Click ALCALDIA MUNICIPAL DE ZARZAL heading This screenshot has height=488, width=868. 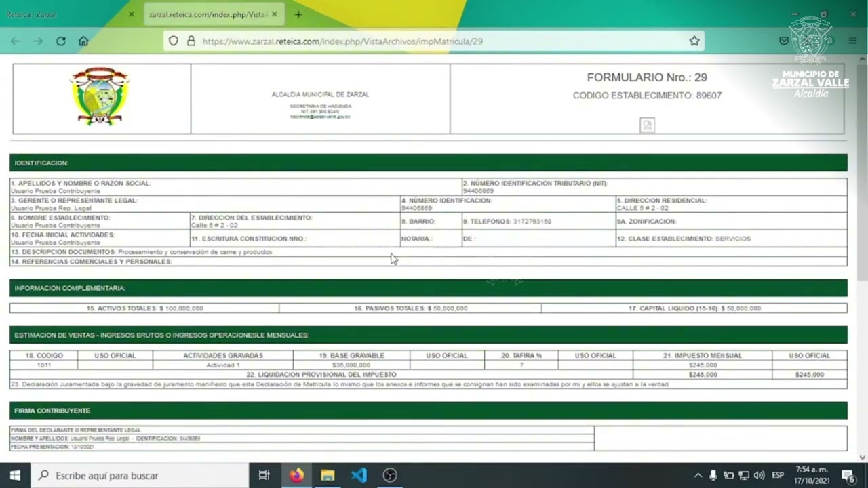click(x=320, y=95)
